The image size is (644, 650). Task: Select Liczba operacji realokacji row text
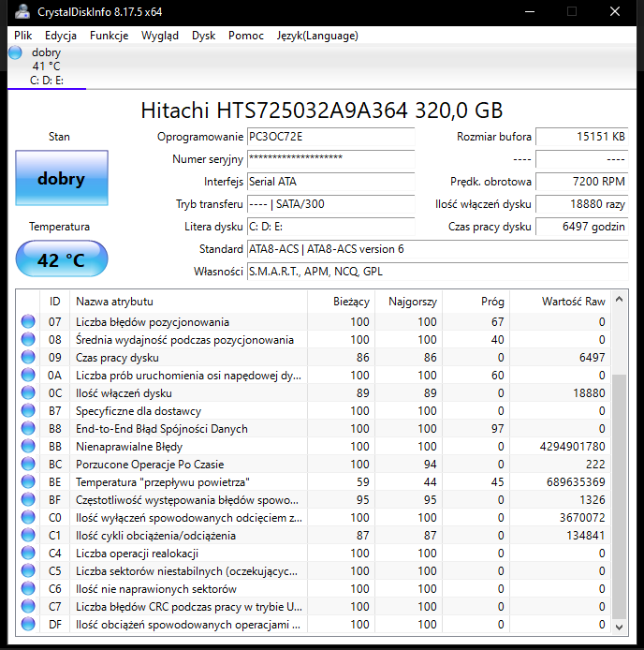point(137,554)
